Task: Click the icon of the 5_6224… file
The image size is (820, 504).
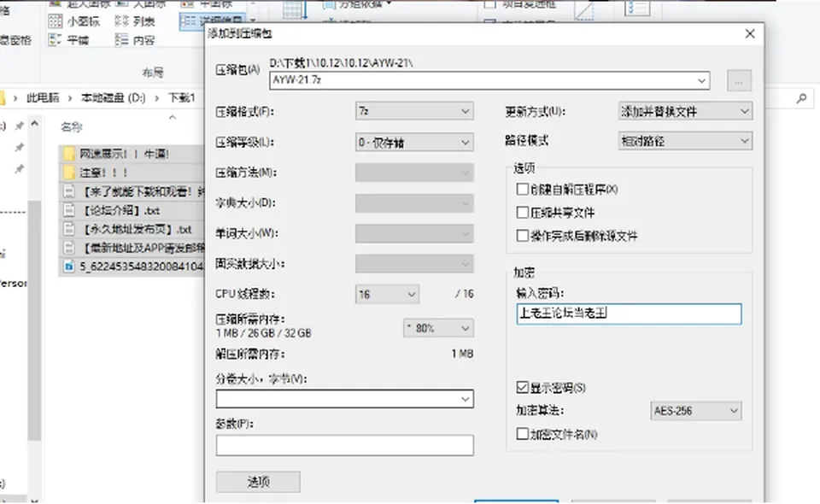Action: tap(68, 267)
